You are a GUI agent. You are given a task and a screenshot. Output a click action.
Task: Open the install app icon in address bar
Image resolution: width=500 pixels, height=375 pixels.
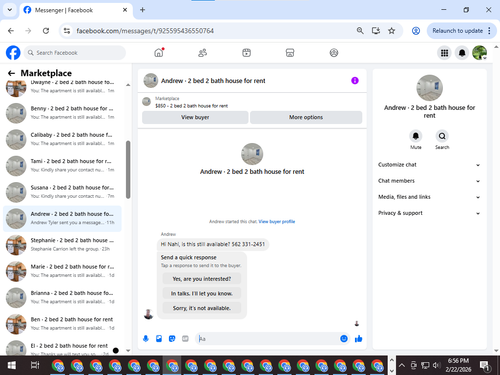tap(376, 31)
